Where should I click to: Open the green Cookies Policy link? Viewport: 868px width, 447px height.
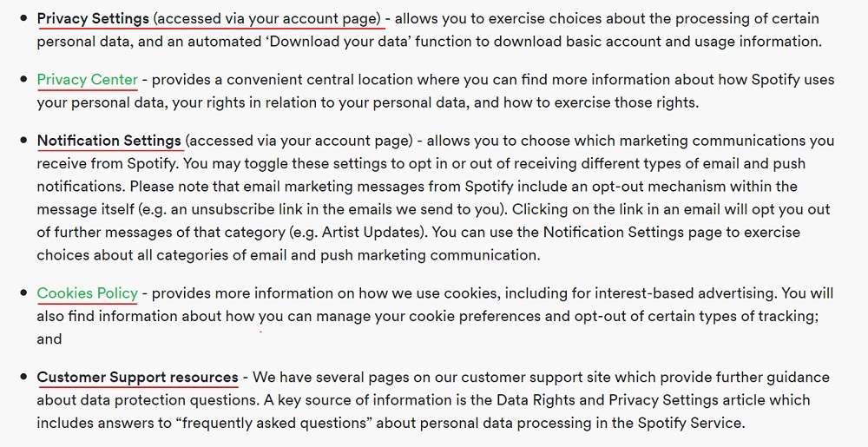(x=88, y=293)
